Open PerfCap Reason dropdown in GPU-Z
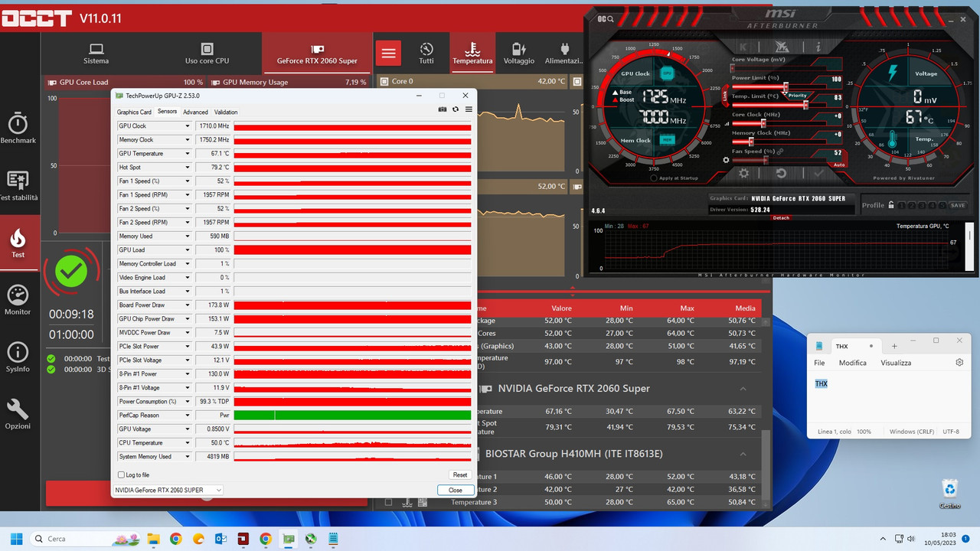980x551 pixels. pos(188,416)
